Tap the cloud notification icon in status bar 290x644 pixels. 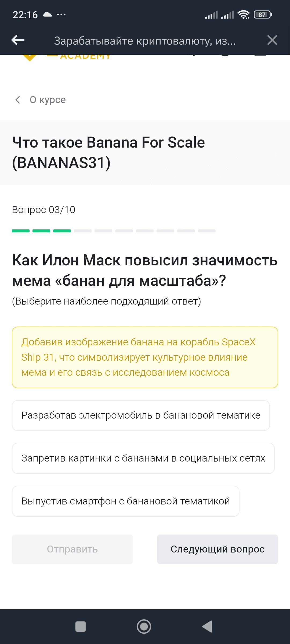48,14
